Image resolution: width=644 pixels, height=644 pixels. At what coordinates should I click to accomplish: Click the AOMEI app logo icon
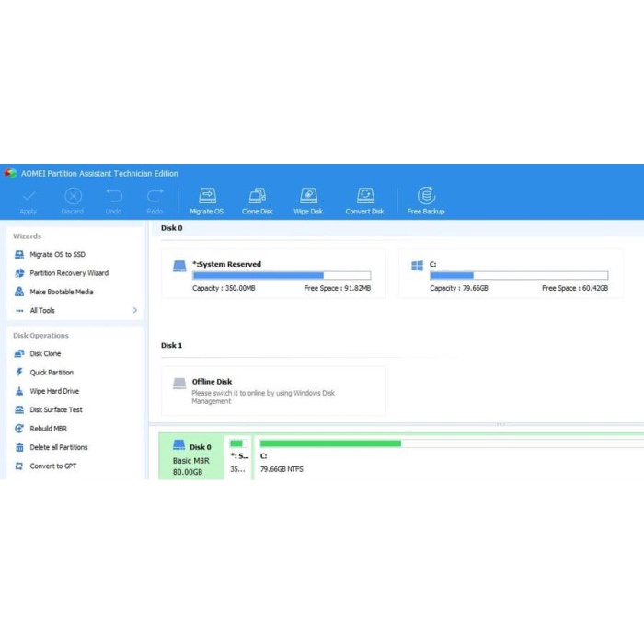[x=10, y=173]
